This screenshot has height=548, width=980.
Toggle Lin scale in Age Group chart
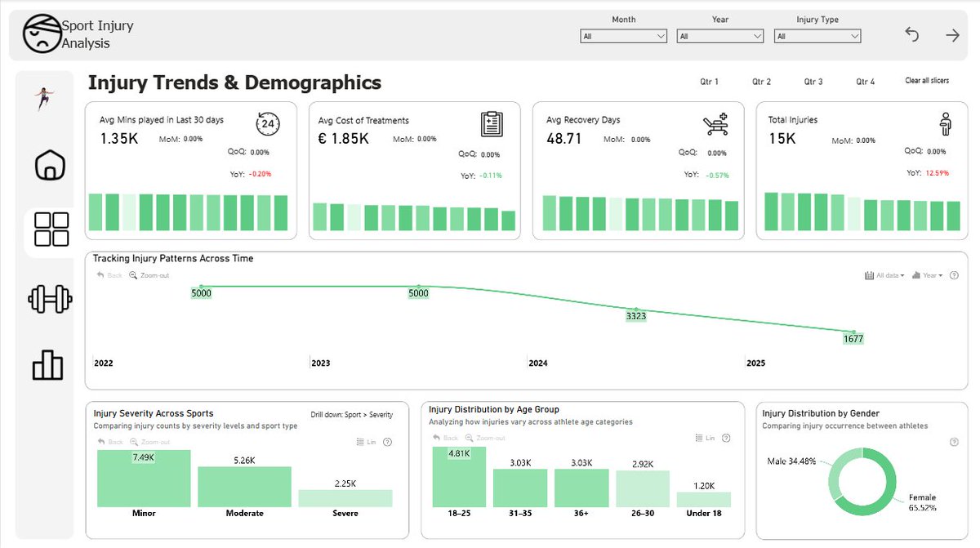tap(705, 439)
